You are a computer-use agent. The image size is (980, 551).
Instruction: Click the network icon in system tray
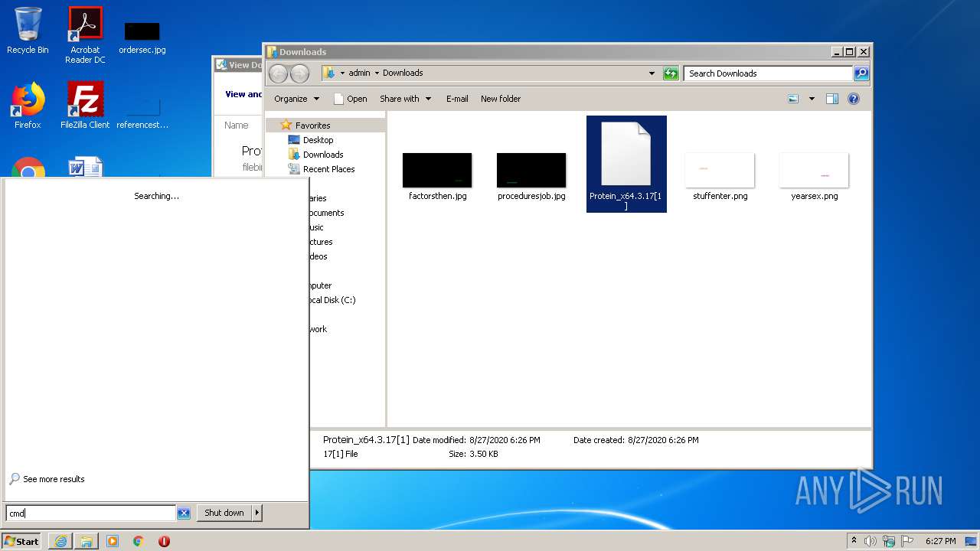pos(889,541)
